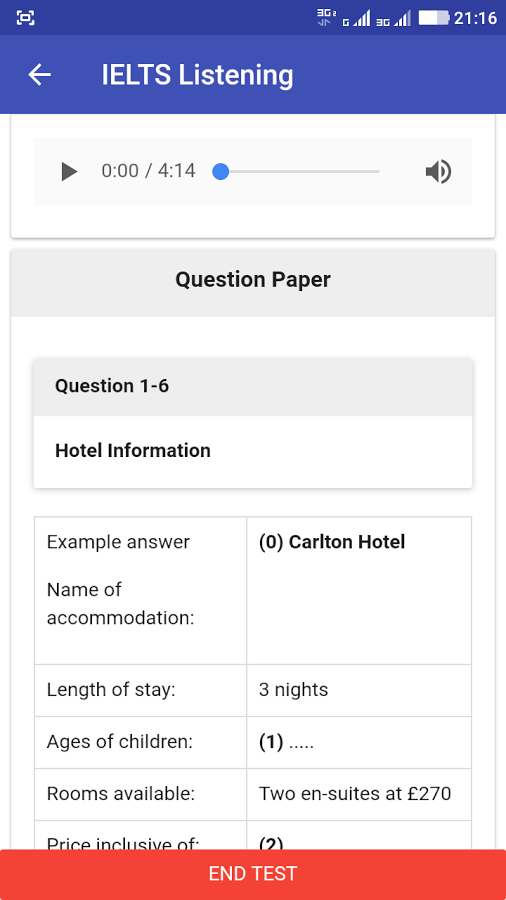Click the Carlton Hotel example answer
Image resolution: width=506 pixels, height=900 pixels.
pyautogui.click(x=332, y=542)
